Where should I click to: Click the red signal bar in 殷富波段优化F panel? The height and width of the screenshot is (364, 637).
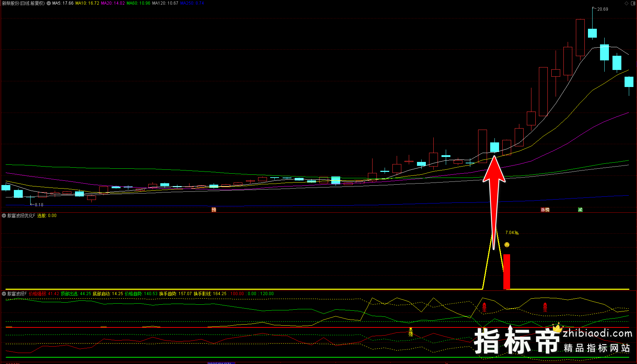[507, 272]
